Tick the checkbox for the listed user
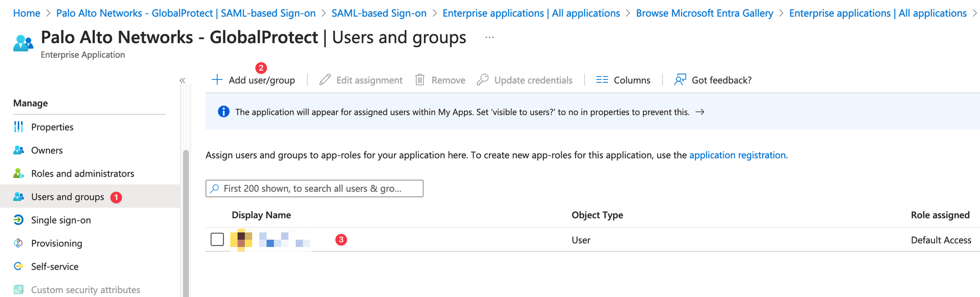Viewport: 980px width, 297px height. coord(217,240)
